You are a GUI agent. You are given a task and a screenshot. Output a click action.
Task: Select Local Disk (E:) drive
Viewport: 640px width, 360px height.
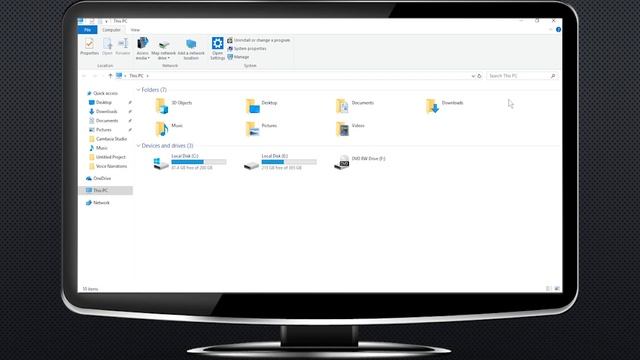pyautogui.click(x=280, y=162)
